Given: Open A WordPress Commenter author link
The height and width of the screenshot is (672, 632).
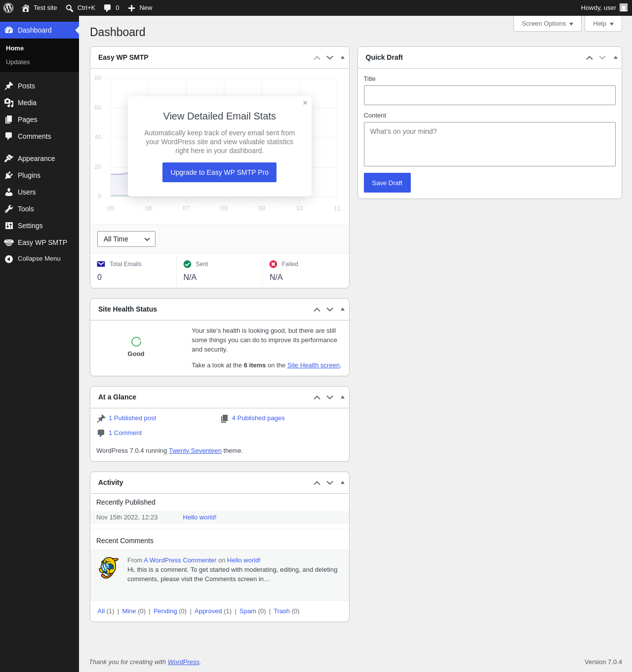Looking at the screenshot, I should [x=180, y=560].
